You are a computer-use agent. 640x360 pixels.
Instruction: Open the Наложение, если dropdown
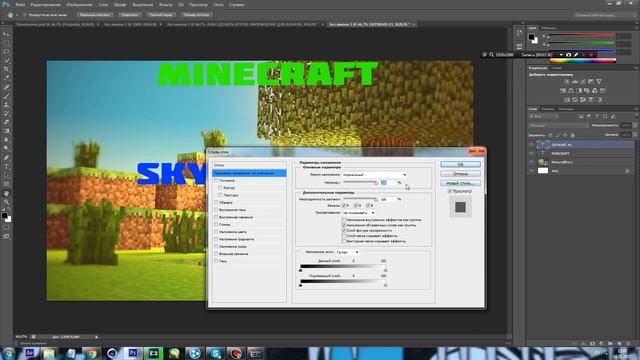[x=347, y=252]
